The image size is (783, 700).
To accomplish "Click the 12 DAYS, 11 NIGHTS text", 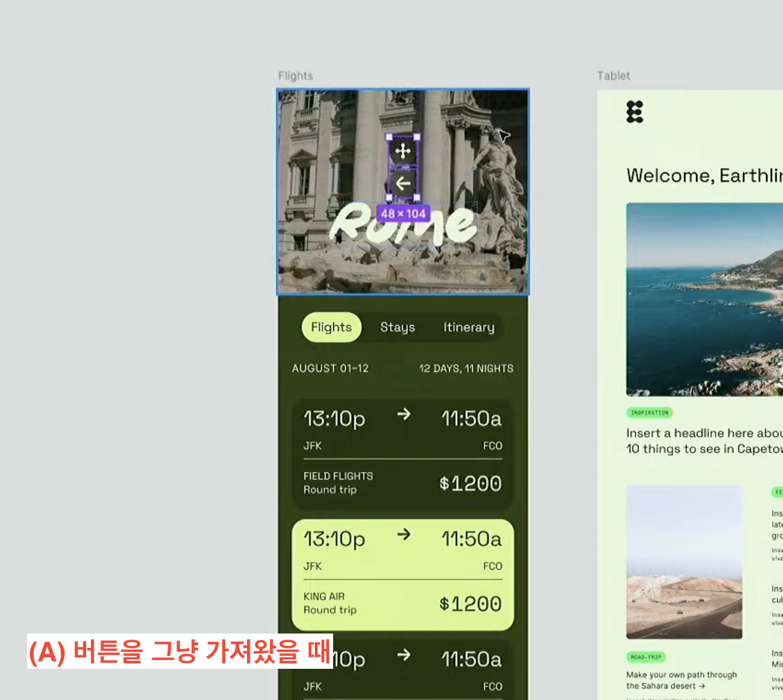I will coord(466,368).
